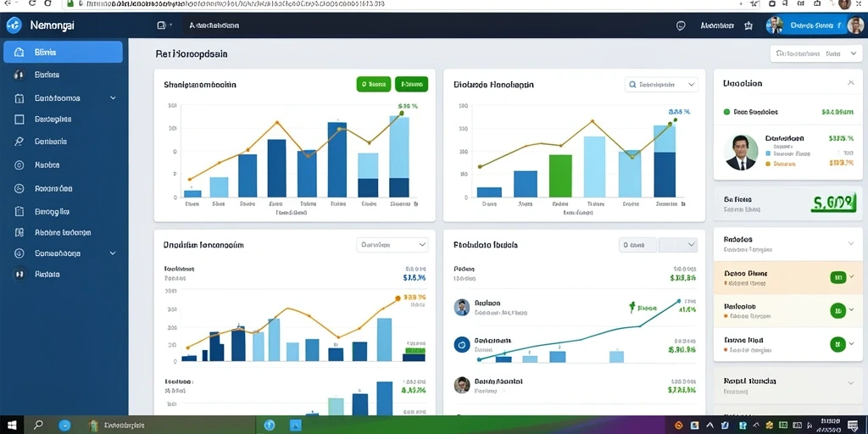Toggle the green badge on the third list row
868x434 pixels.
838,344
